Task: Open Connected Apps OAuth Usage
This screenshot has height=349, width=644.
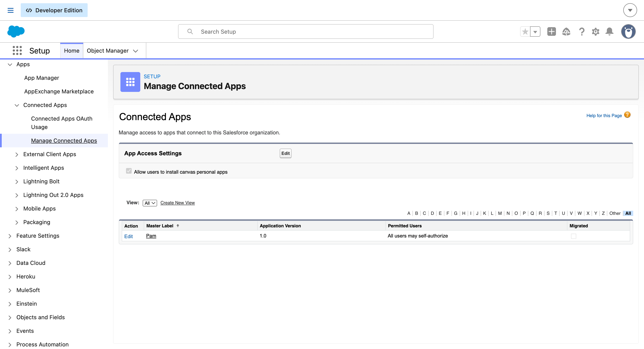Action: (62, 123)
